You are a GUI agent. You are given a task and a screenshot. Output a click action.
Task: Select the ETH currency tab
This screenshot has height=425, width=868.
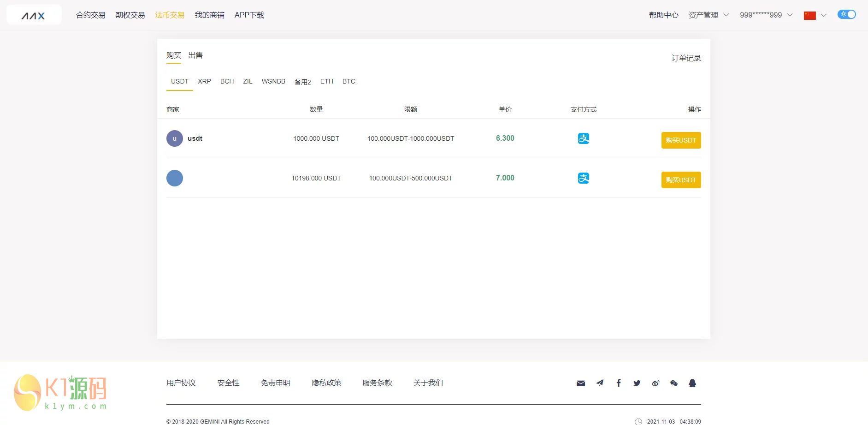(326, 82)
